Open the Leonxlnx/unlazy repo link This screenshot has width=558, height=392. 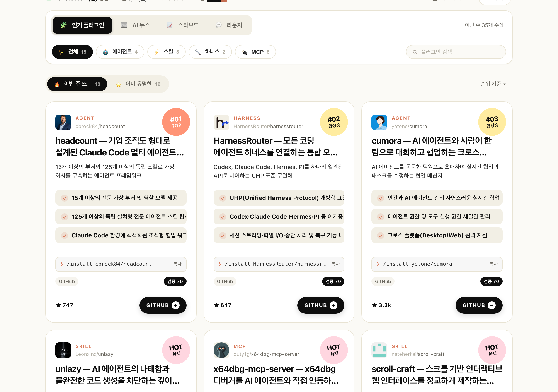point(94,354)
